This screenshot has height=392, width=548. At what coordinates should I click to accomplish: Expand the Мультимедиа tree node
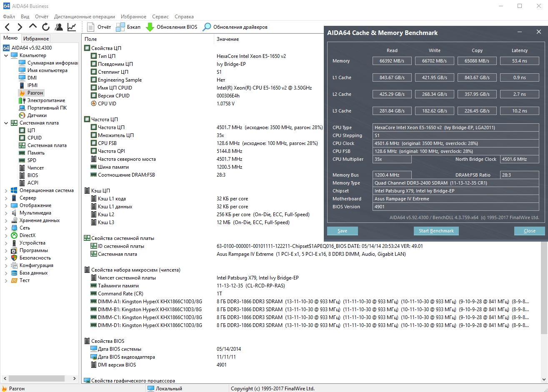click(6, 213)
